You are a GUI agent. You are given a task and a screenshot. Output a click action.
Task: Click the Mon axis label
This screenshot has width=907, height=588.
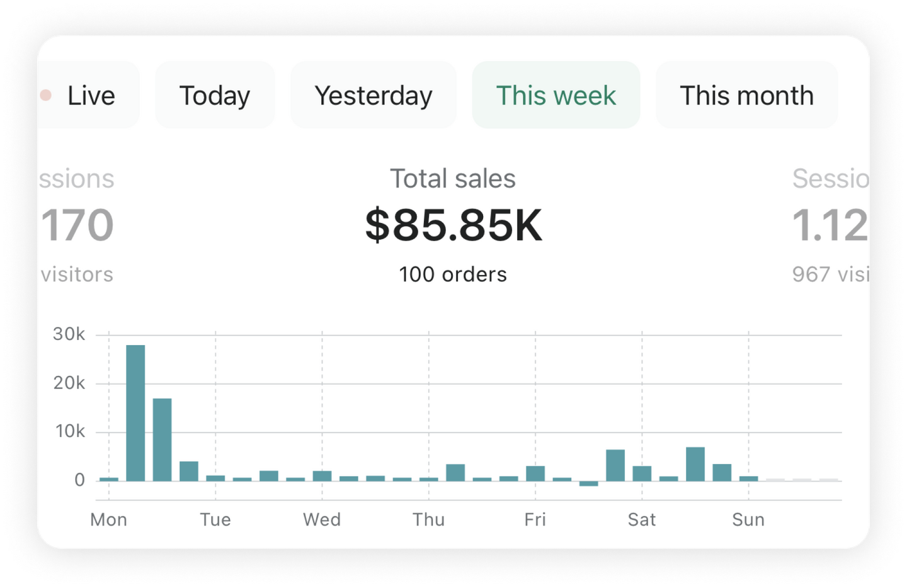108,520
